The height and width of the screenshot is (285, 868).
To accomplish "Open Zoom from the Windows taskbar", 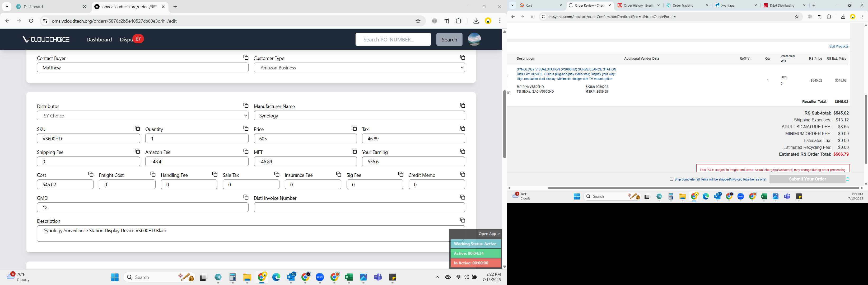I will [320, 277].
